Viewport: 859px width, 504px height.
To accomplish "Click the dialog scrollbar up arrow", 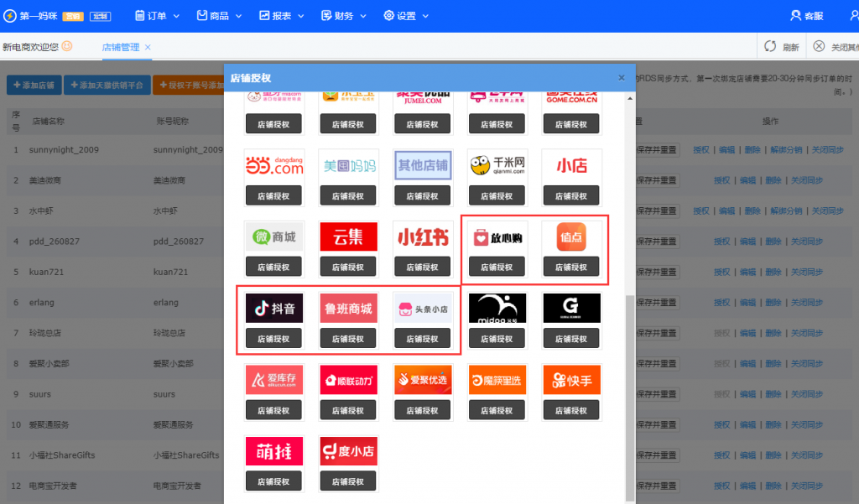I will (630, 99).
